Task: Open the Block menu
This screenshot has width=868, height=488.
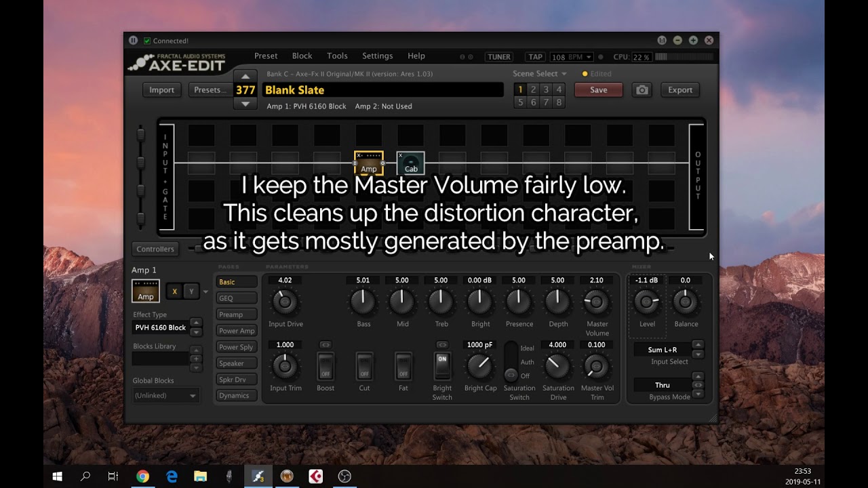Action: [x=302, y=56]
